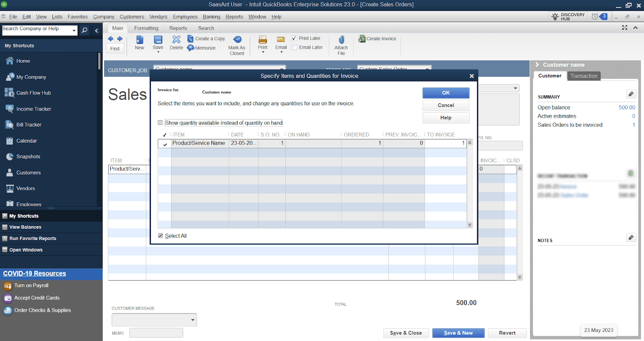Open Search Company or Help dropdown arrow
Screen dimensions: 644x341
coord(74,30)
